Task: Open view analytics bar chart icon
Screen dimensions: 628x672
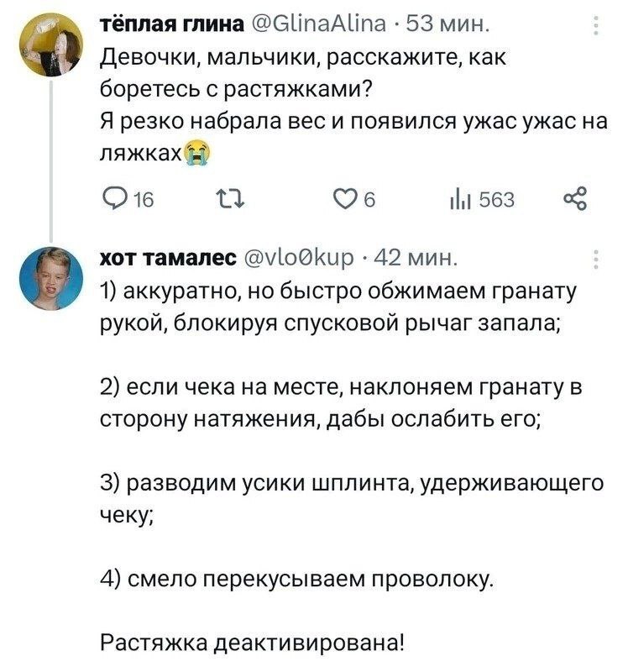Action: click(x=458, y=200)
